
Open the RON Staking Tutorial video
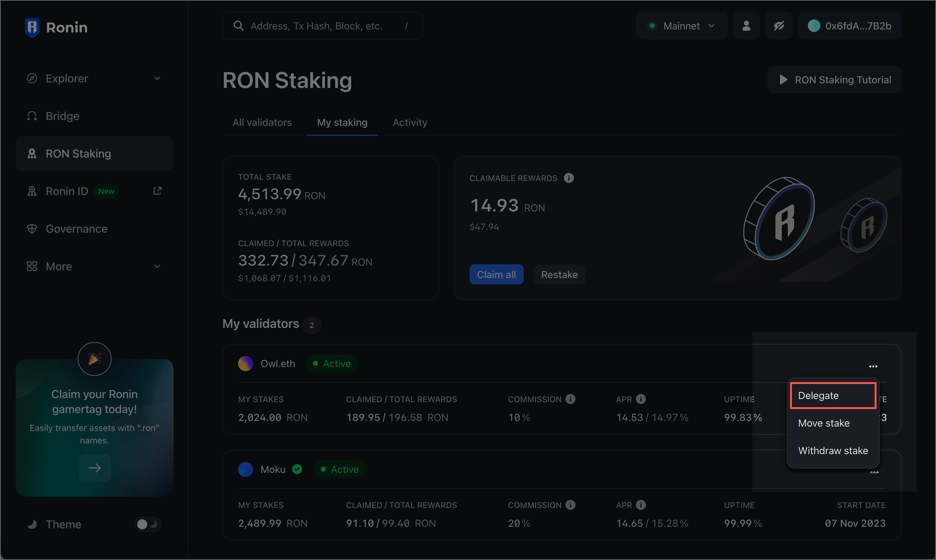[834, 80]
